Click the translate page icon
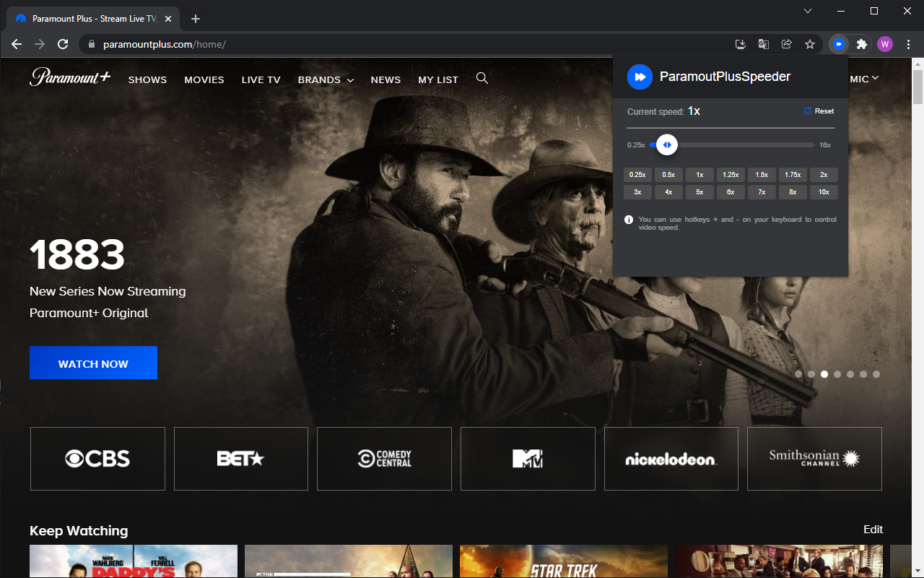Viewport: 924px width, 578px height. [x=763, y=44]
